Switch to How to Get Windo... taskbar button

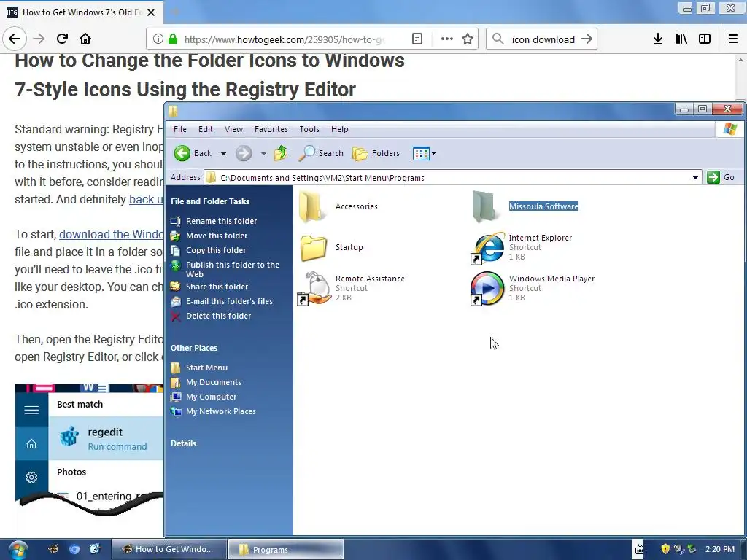pyautogui.click(x=169, y=549)
